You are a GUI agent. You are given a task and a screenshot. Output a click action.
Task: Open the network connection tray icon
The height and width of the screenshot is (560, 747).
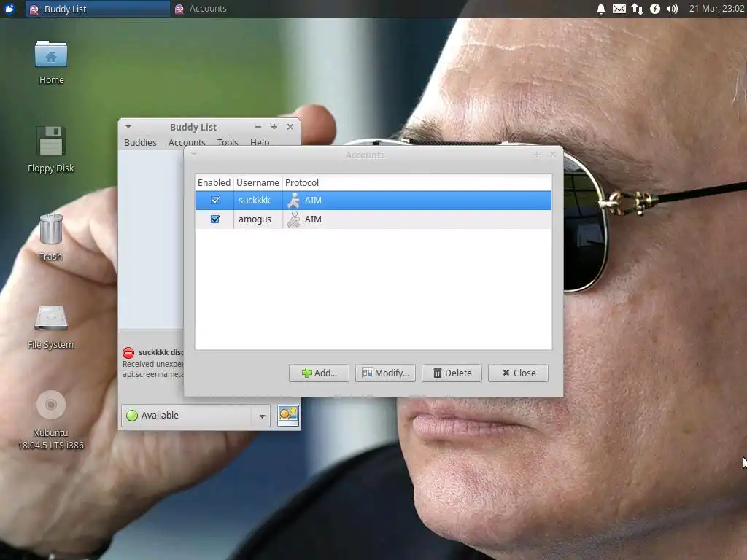(x=638, y=9)
